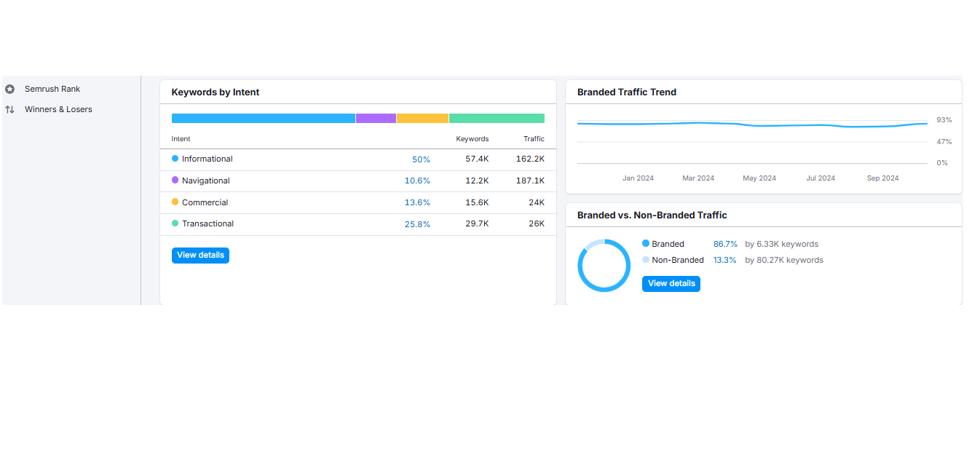Click the Branded vs. Non-Branded donut chart
This screenshot has width=980, height=463.
[604, 266]
